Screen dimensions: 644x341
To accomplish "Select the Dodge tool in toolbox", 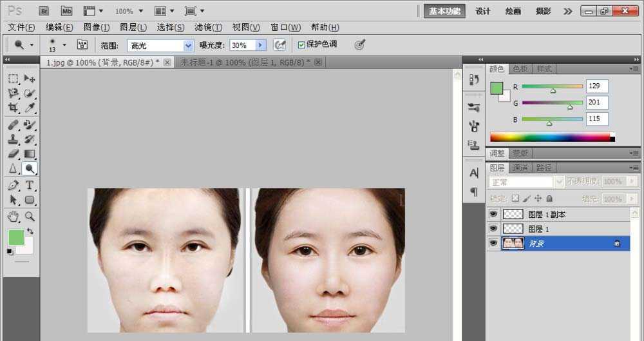I will 29,169.
